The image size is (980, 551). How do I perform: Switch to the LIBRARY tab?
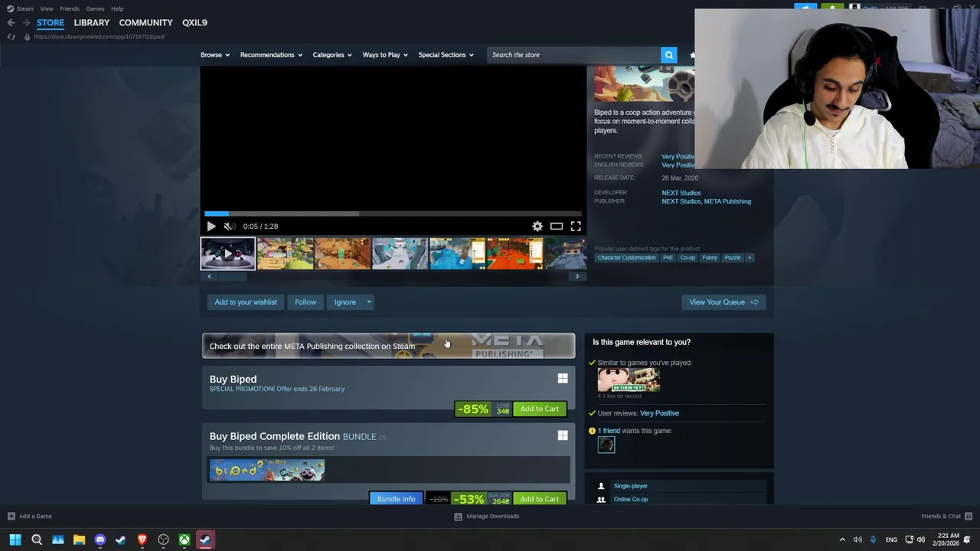[92, 22]
